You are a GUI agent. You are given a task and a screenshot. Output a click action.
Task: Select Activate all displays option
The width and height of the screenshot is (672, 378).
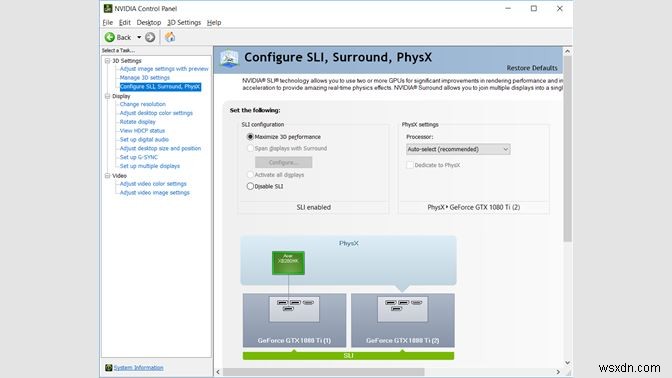(250, 175)
